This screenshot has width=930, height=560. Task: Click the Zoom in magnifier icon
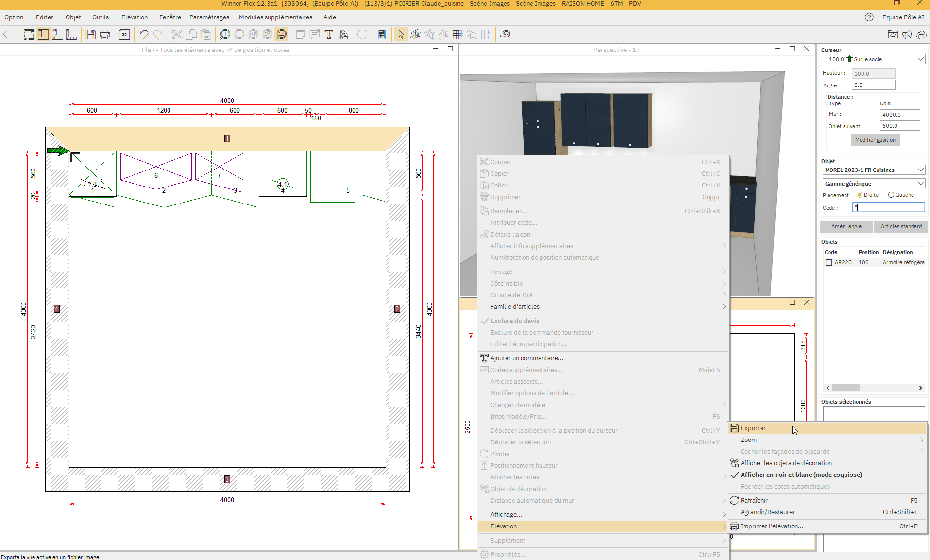click(224, 34)
